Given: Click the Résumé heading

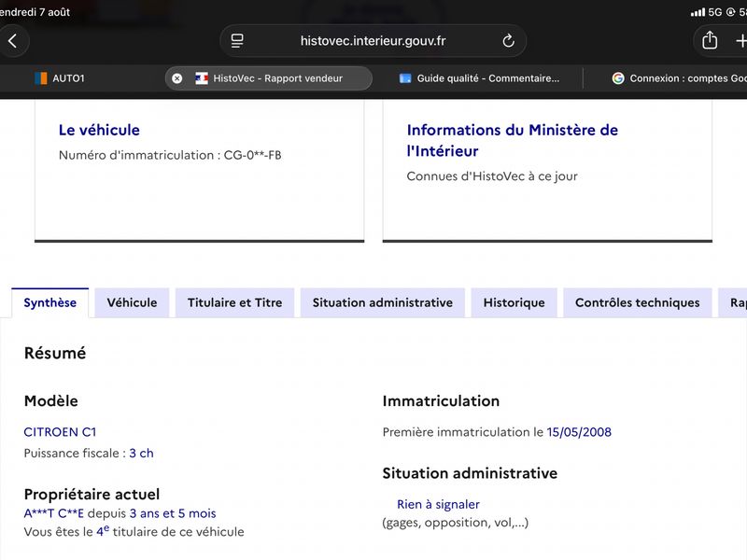Looking at the screenshot, I should click(55, 354).
